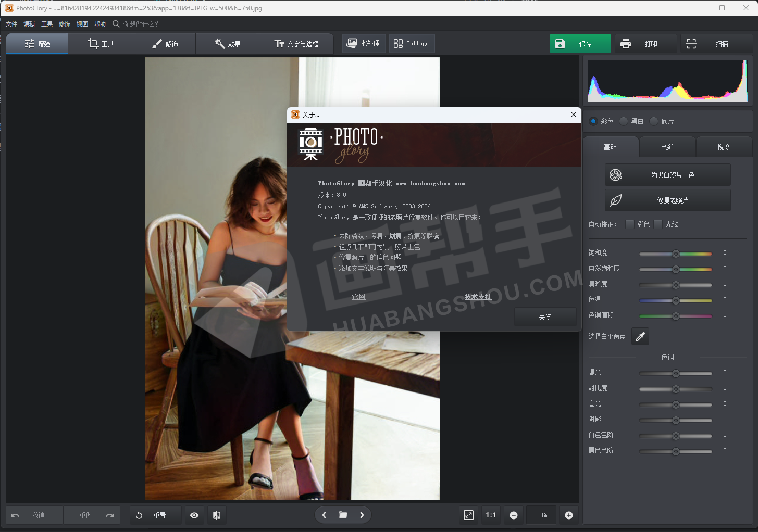Adjust the 色温 slider
The image size is (758, 532).
pyautogui.click(x=676, y=300)
